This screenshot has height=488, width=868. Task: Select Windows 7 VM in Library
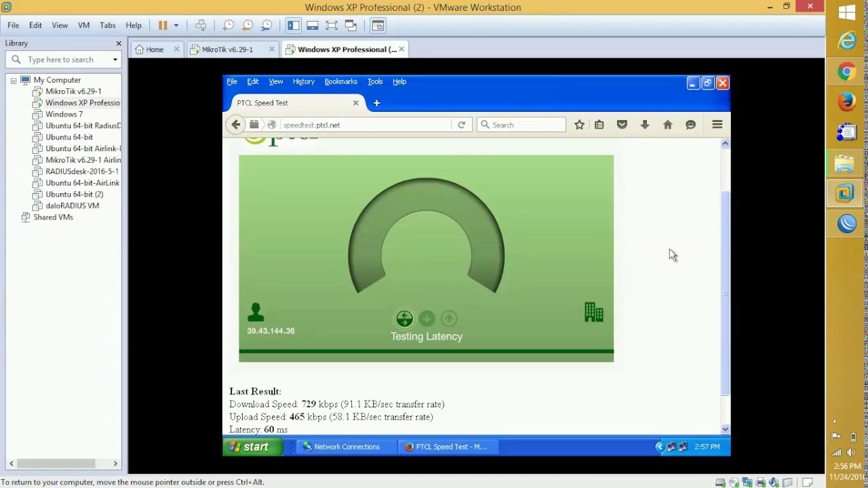tap(64, 114)
